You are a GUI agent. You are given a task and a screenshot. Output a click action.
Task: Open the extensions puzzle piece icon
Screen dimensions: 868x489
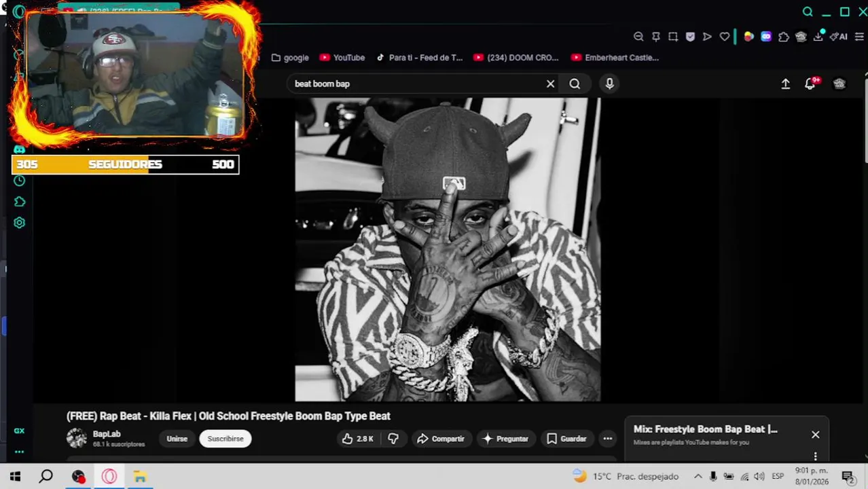(784, 37)
